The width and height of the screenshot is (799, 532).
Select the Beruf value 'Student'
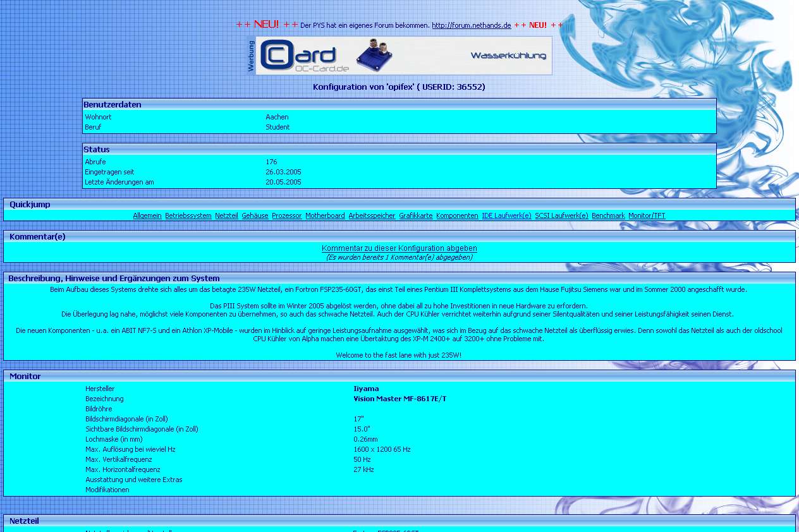(278, 127)
